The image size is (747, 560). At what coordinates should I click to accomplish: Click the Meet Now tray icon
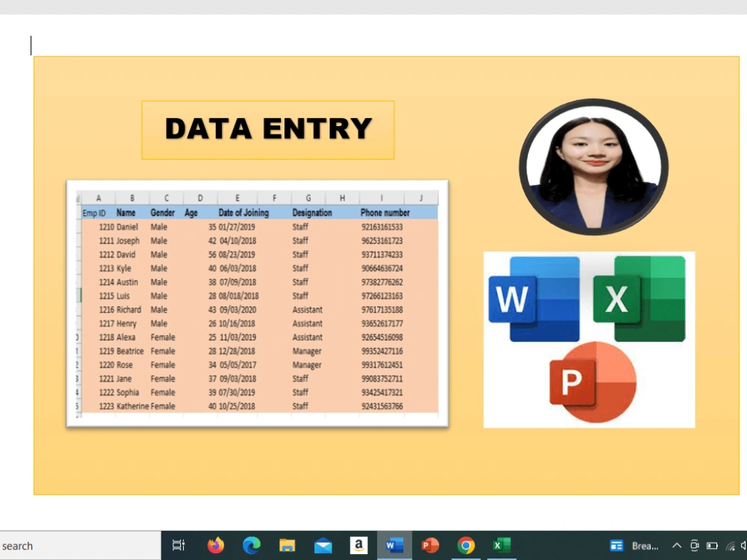point(695,546)
